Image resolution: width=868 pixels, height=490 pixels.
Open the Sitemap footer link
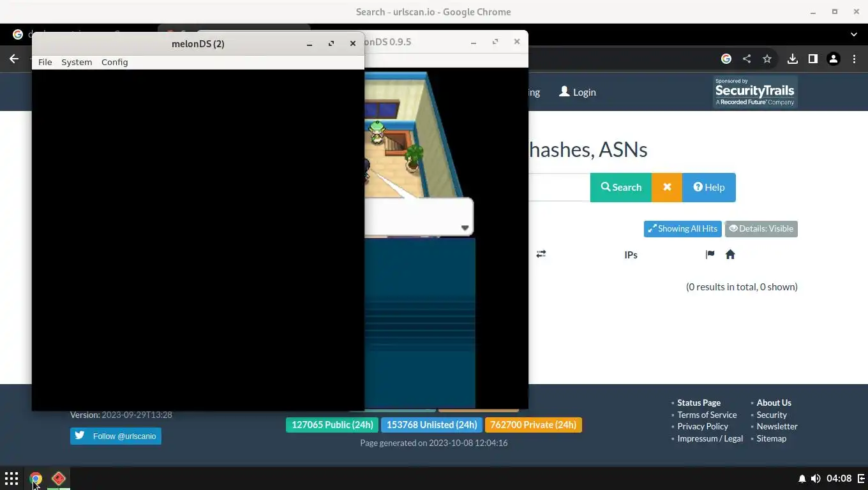772,438
